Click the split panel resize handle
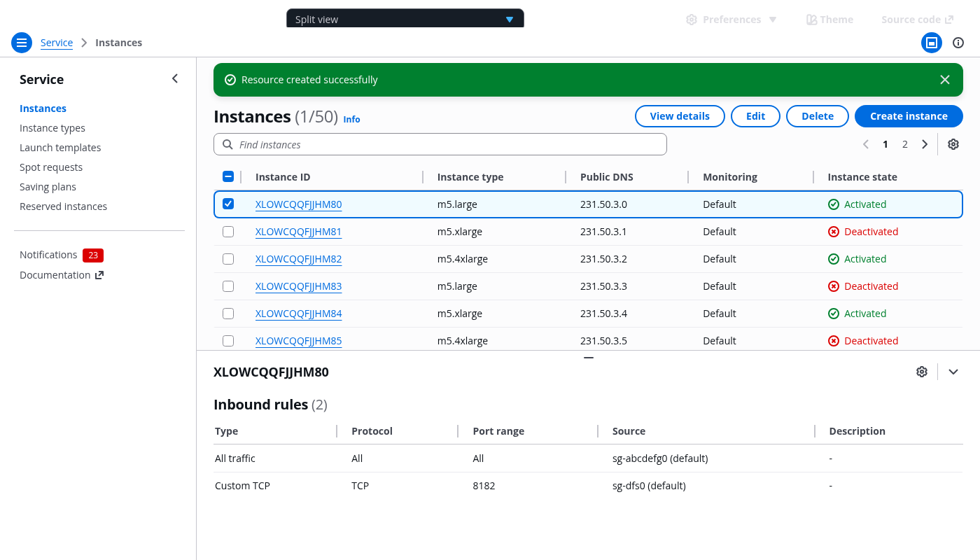Screen dimensions: 980x560 [588, 357]
